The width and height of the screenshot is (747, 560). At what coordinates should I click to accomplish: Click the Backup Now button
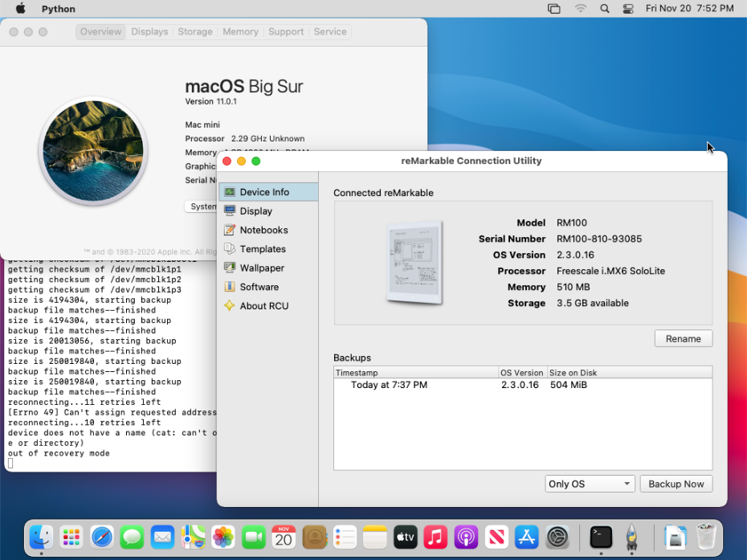click(x=676, y=484)
